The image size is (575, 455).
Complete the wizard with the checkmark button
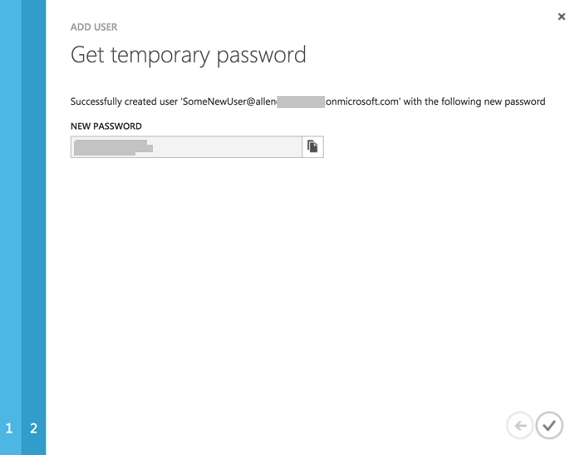click(x=549, y=425)
